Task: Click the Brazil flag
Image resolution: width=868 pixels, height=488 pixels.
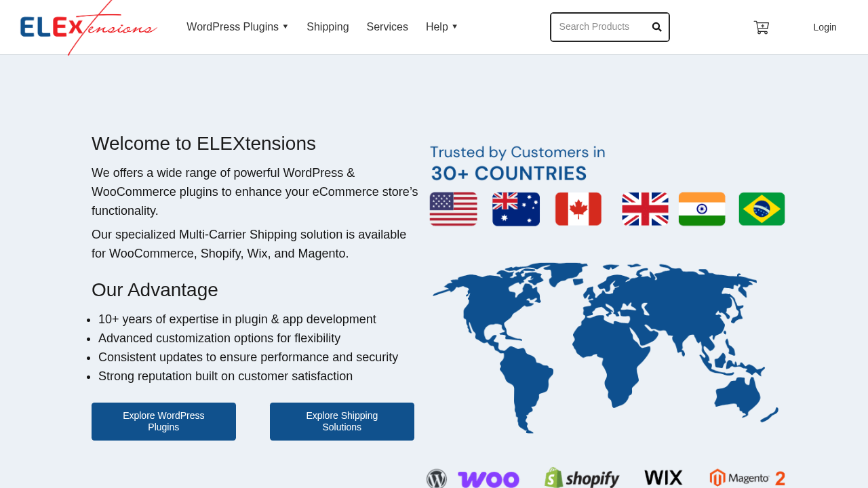Action: 762,209
